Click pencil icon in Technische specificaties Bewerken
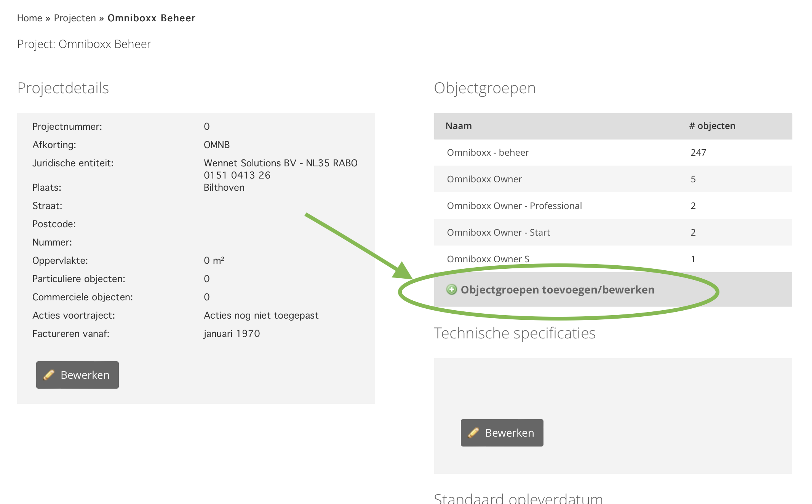The image size is (812, 504). (473, 433)
